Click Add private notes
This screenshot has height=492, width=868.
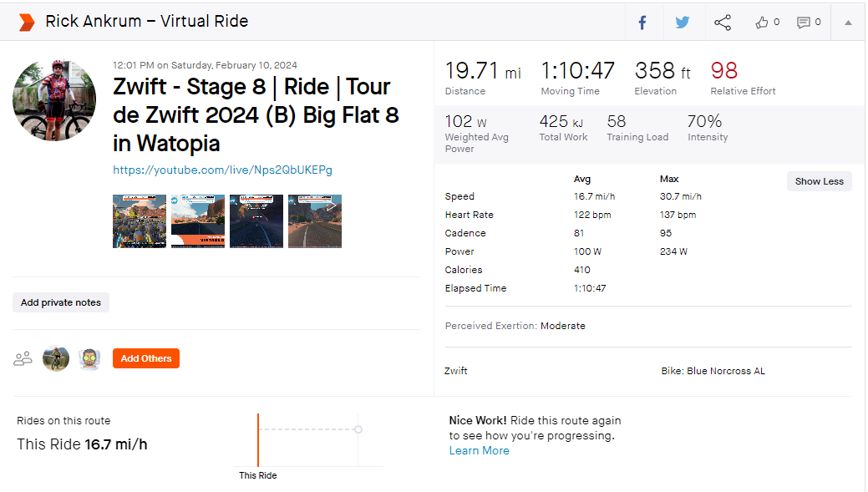point(61,302)
